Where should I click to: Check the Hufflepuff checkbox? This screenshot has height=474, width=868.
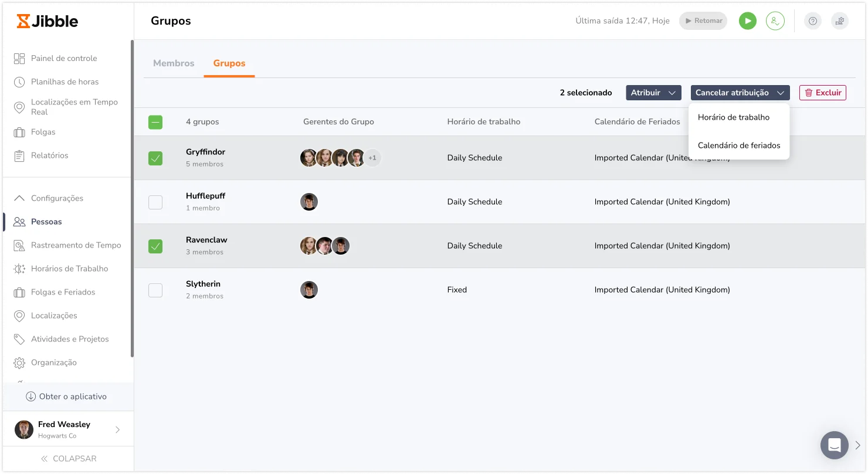(155, 202)
